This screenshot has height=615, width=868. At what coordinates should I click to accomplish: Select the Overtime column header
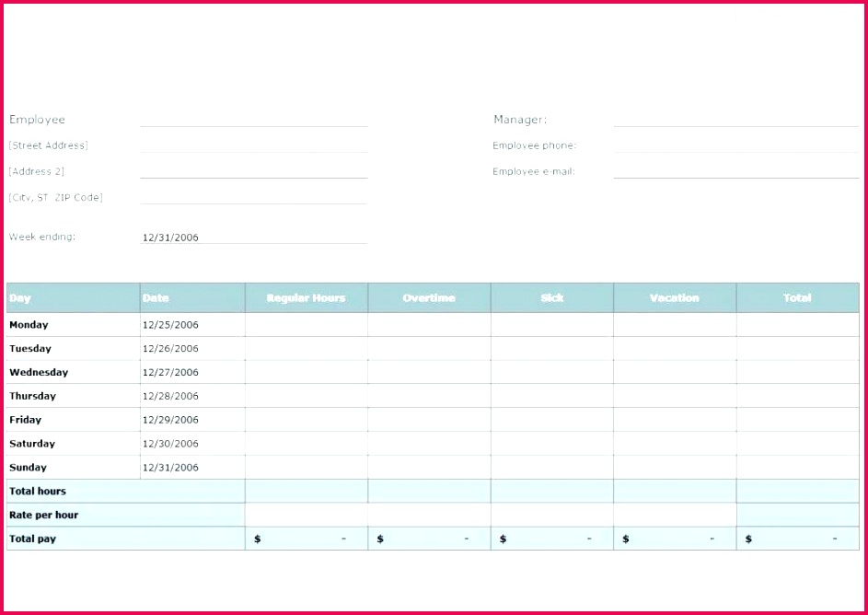(x=430, y=297)
